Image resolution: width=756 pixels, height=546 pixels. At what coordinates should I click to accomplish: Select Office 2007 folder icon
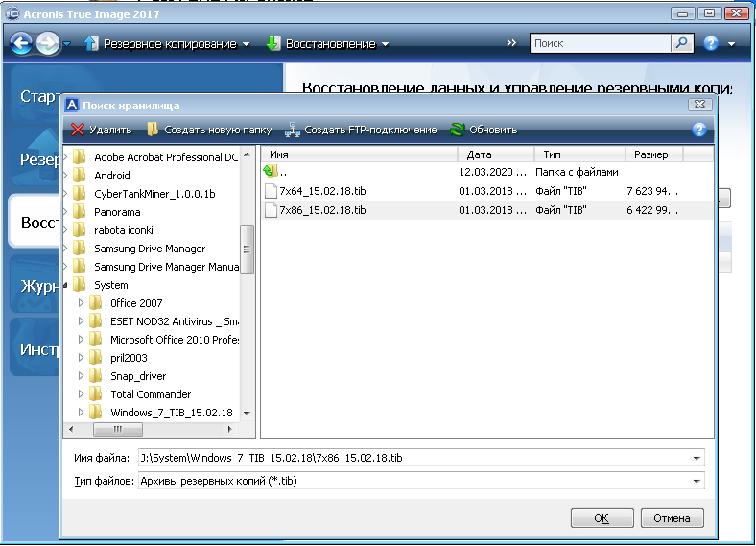[96, 303]
